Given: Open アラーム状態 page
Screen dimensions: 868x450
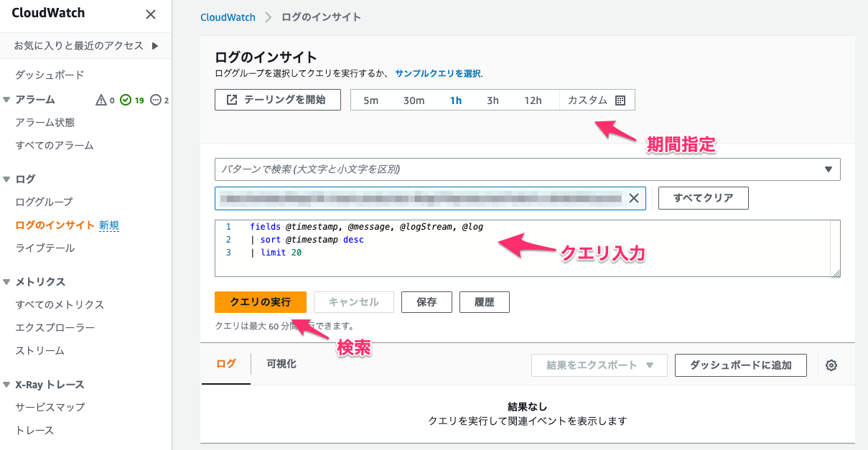Looking at the screenshot, I should (45, 123).
